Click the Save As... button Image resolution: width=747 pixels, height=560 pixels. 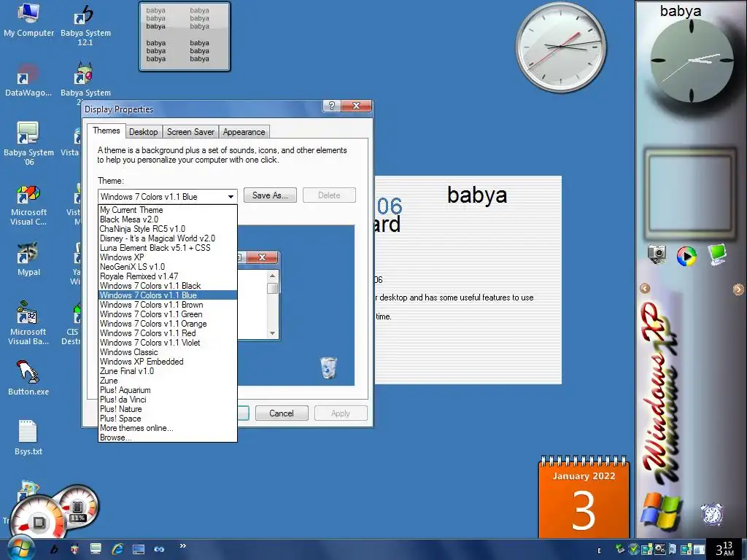click(x=270, y=195)
